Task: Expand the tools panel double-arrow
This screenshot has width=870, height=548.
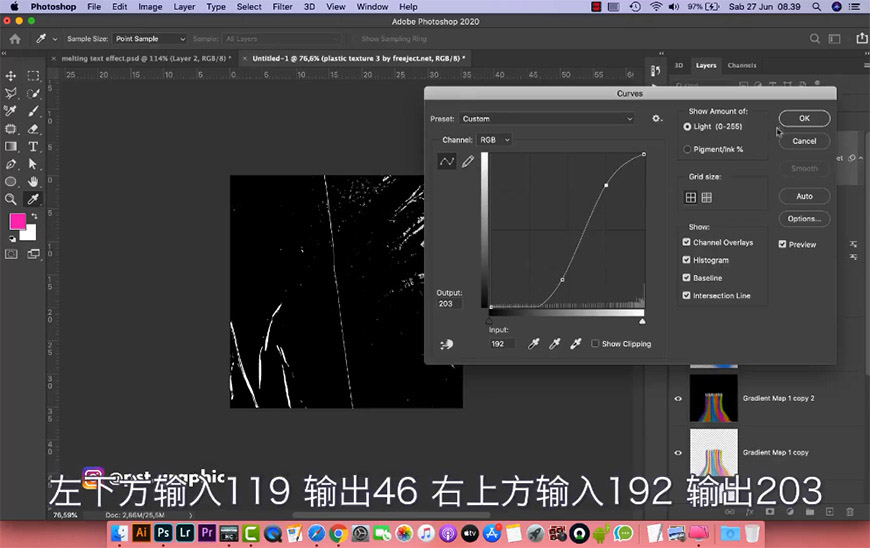Action: 4,53
